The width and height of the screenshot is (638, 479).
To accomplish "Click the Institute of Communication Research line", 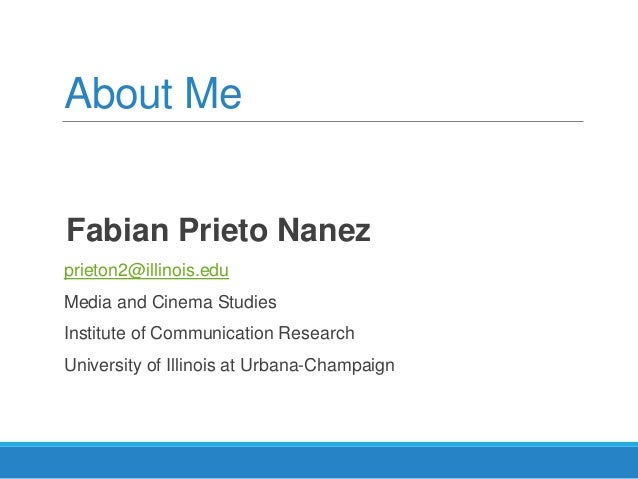I will (209, 333).
